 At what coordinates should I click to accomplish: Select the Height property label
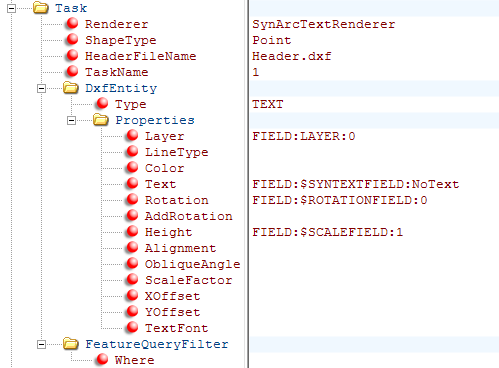(x=169, y=232)
